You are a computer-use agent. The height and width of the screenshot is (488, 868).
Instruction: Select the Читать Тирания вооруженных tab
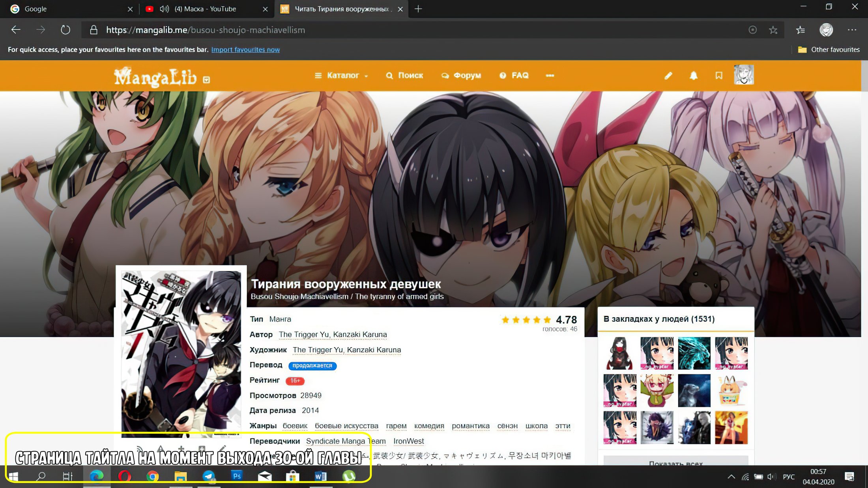click(342, 9)
